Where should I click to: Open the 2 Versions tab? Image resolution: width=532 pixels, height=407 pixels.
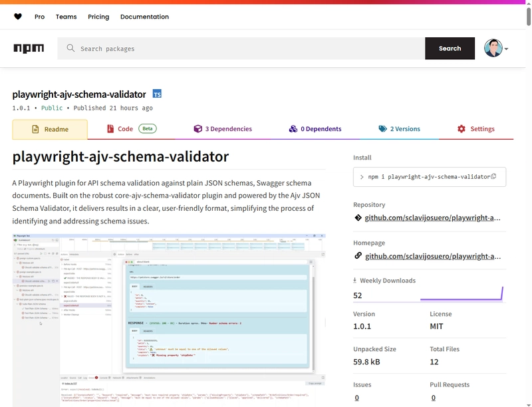point(400,129)
